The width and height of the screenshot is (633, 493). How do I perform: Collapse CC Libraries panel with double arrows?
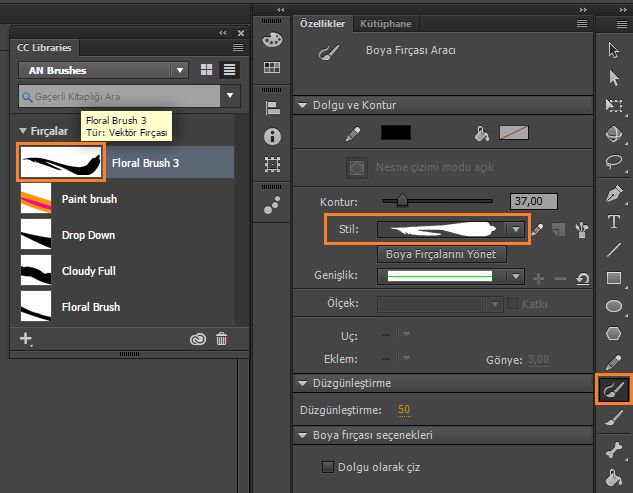pyautogui.click(x=223, y=33)
